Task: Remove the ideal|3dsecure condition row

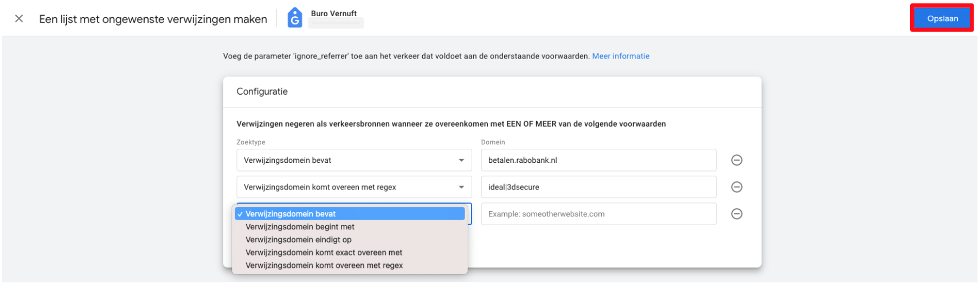Action: click(x=737, y=187)
